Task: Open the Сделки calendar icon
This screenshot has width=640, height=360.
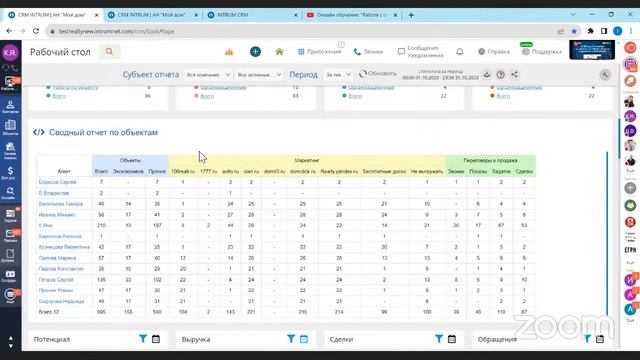Action: 452,339
